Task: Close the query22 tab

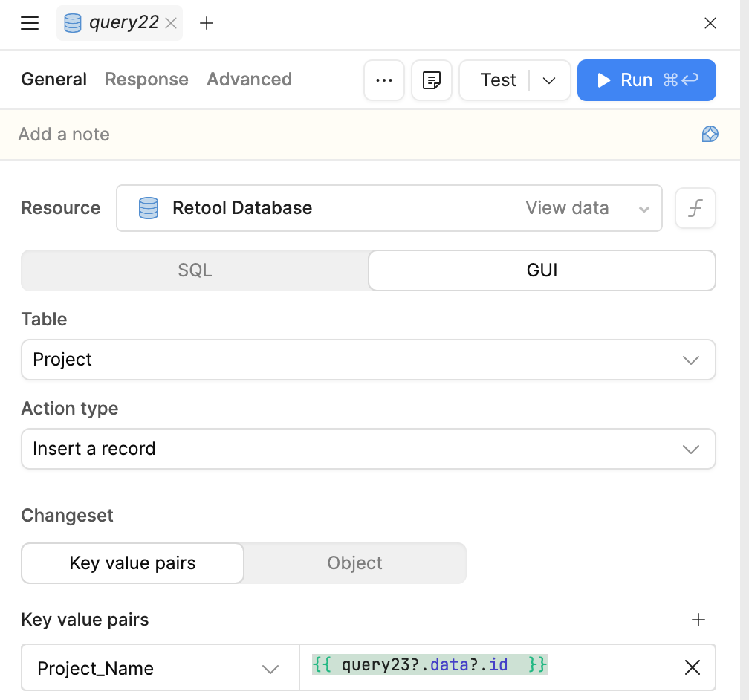Action: pyautogui.click(x=171, y=23)
